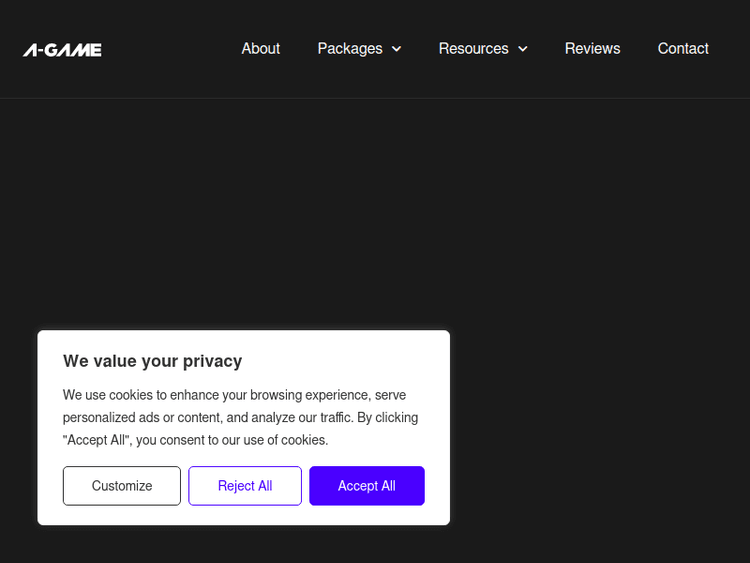Click the header divider line under the navigation
Viewport: 750px width, 563px height.
click(375, 98)
